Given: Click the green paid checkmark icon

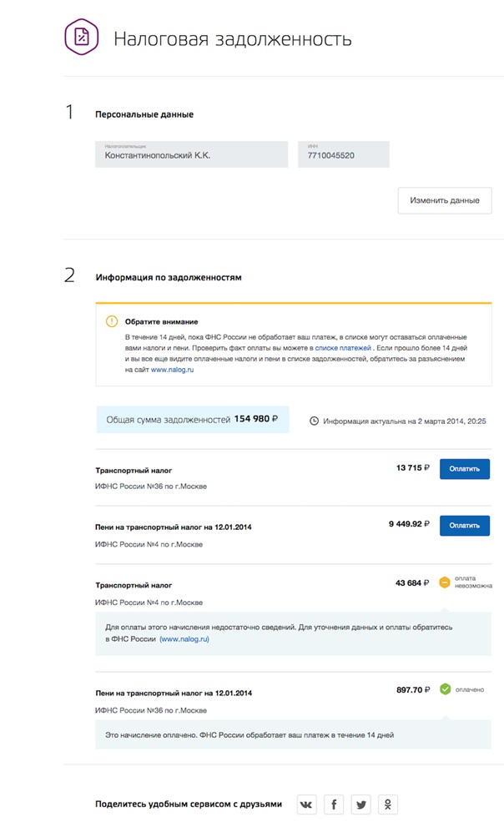Looking at the screenshot, I should [446, 689].
